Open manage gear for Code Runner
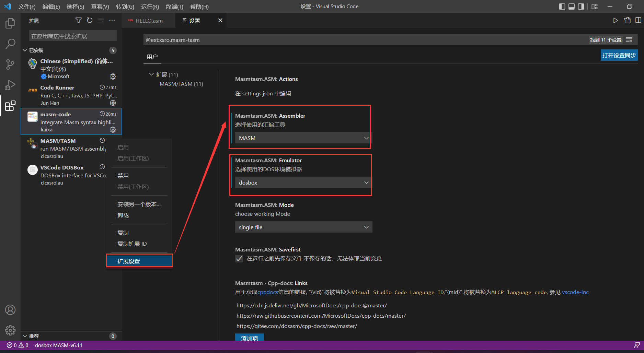This screenshot has height=353, width=644. [x=113, y=103]
